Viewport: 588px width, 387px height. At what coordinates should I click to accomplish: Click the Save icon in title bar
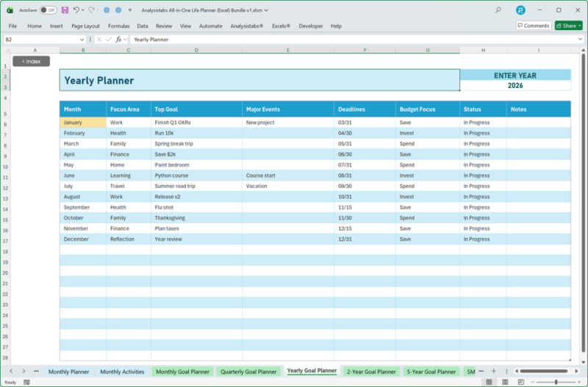pos(65,10)
